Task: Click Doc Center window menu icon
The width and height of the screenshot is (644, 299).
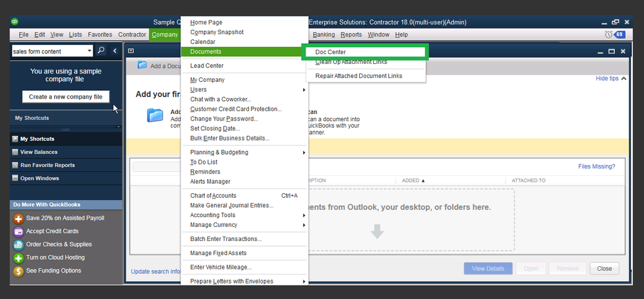Action: tap(131, 51)
